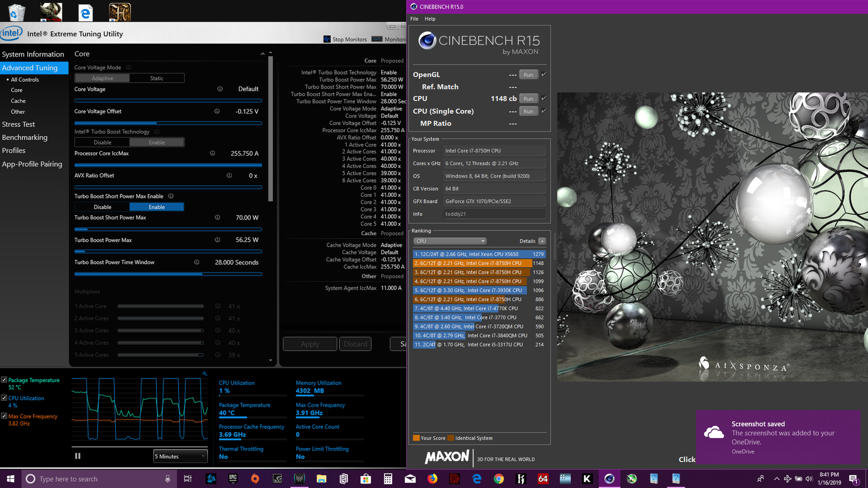Screen dimensions: 868x488
Task: Enable Turbo Boost Short Power Max
Action: click(157, 207)
